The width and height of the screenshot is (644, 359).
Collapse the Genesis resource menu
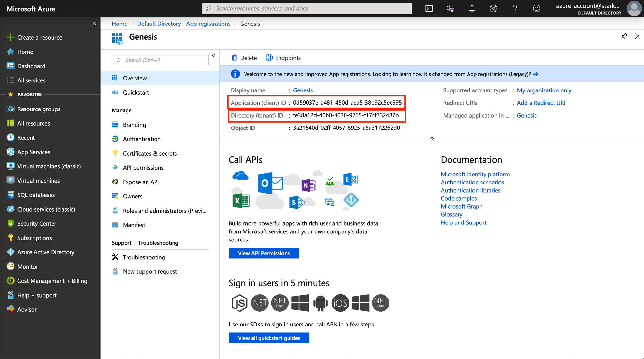coord(214,55)
